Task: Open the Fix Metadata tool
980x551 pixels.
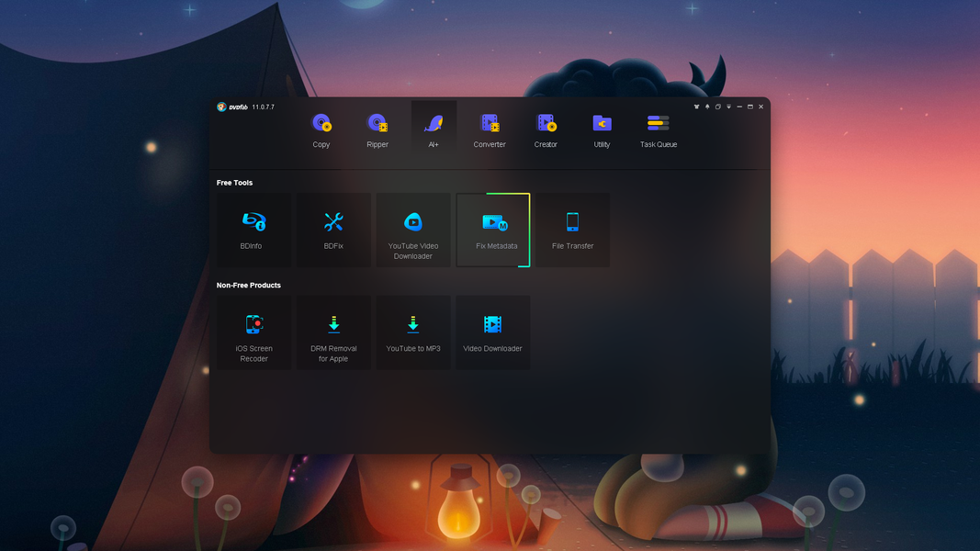Action: coord(493,230)
